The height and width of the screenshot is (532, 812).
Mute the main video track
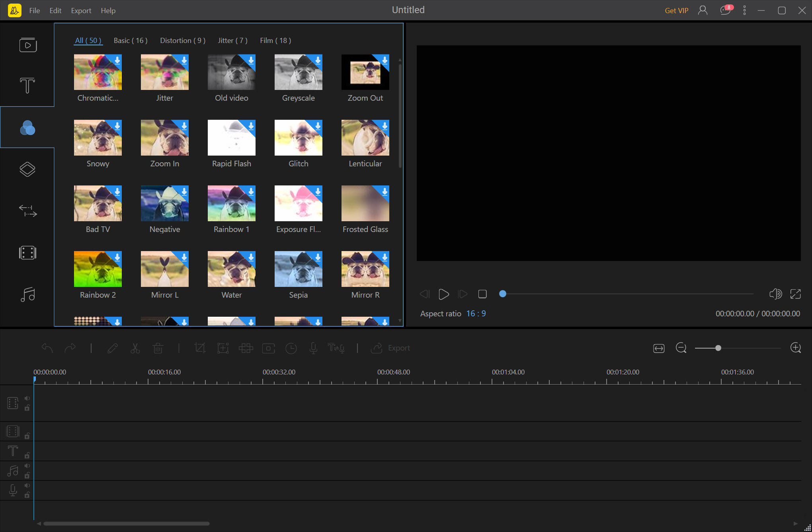click(27, 398)
